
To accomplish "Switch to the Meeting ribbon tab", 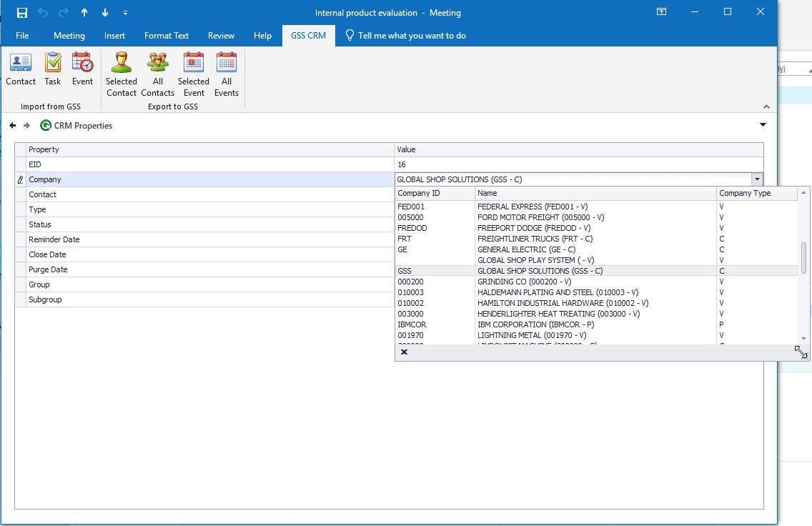I will 69,35.
